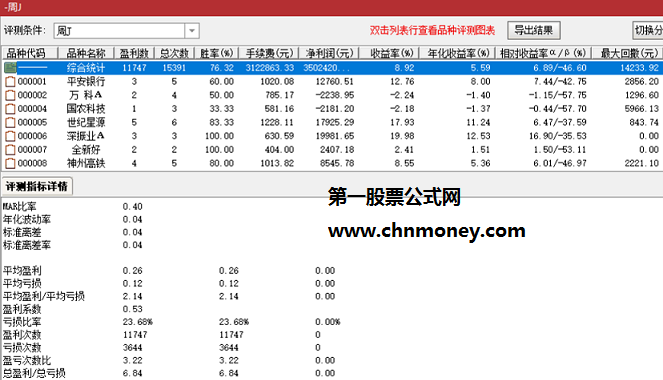Click stock code 000008
This screenshot has width=663, height=380.
32,163
